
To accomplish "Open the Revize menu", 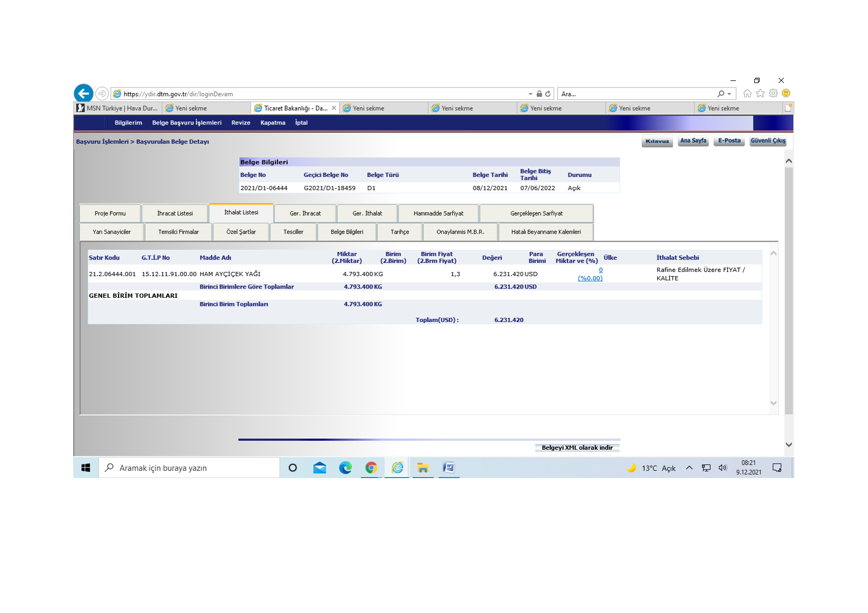I will tap(241, 123).
